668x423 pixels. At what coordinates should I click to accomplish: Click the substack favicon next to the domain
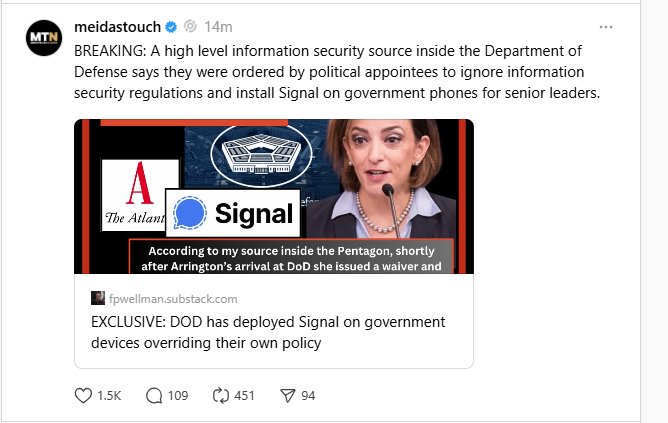tap(98, 298)
